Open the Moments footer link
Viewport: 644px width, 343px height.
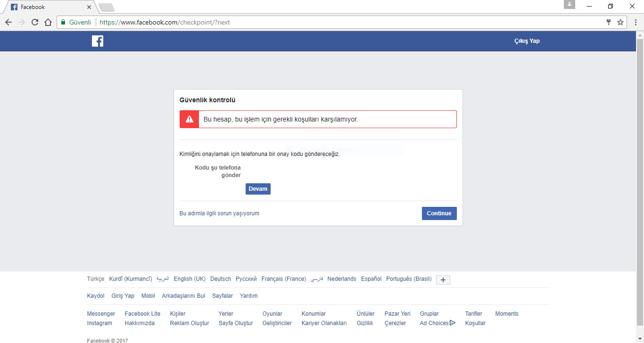507,314
